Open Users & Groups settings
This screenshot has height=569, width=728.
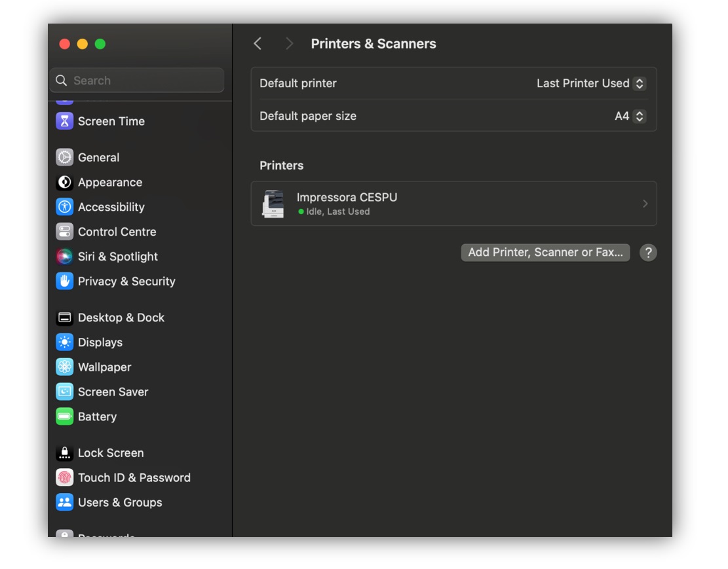120,502
